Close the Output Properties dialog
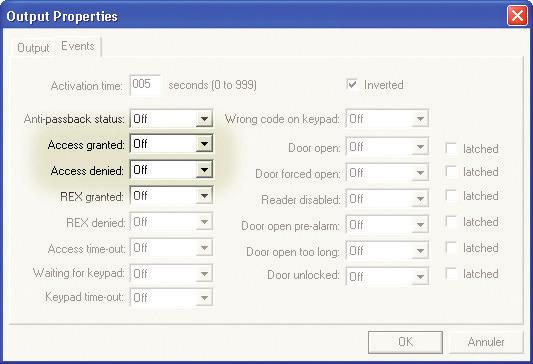The image size is (533, 364). (517, 16)
